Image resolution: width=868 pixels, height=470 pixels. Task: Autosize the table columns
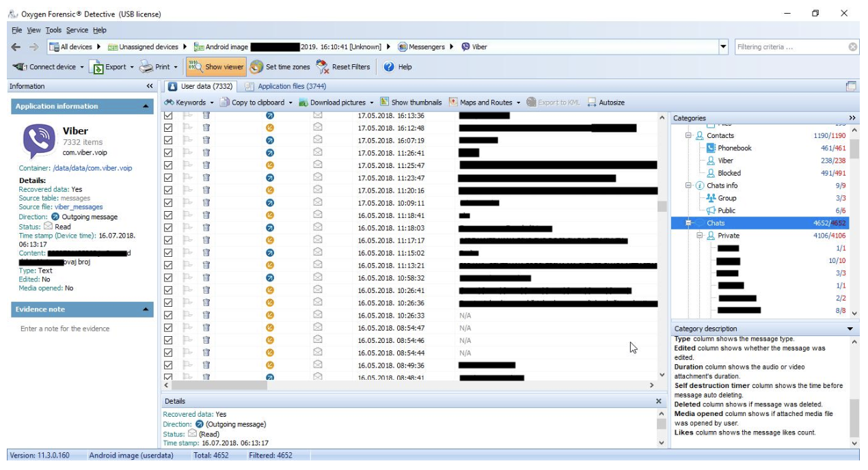point(606,102)
